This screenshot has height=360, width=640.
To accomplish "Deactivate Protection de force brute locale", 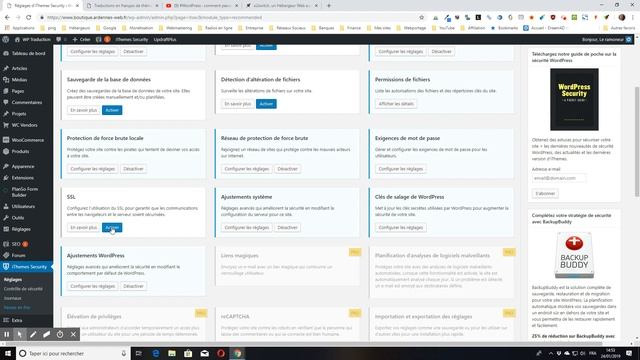I will pyautogui.click(x=133, y=169).
